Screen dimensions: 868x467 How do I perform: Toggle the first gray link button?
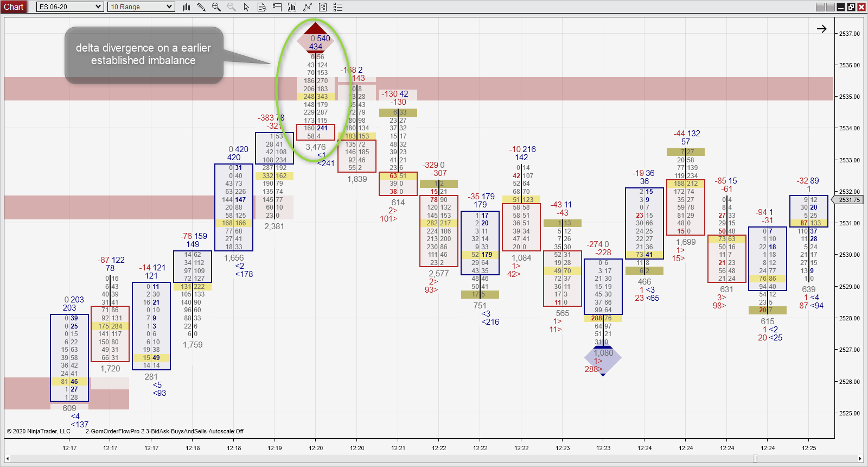coord(820,7)
